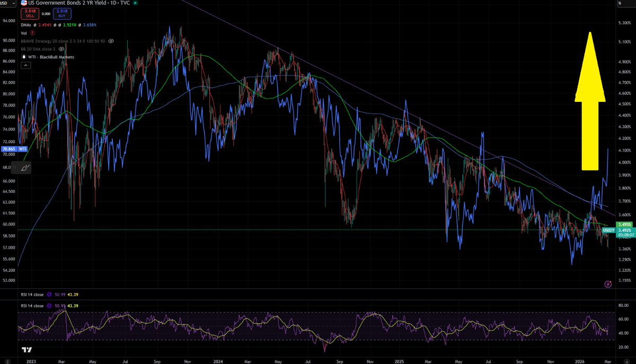
Task: Click the brush drawing tool icon
Action: click(x=25, y=168)
